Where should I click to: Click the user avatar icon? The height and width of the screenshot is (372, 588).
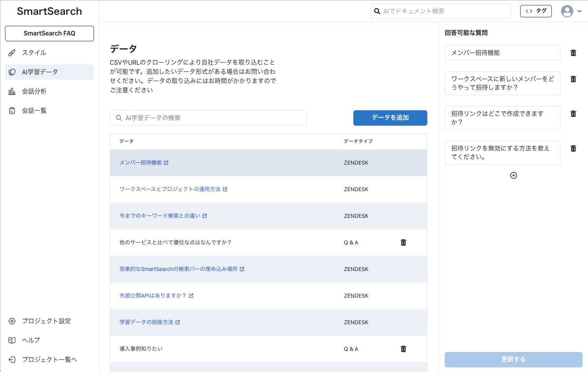click(x=567, y=11)
